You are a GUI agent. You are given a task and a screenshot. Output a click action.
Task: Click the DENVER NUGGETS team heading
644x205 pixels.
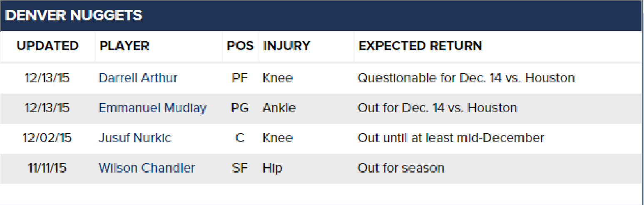(74, 16)
